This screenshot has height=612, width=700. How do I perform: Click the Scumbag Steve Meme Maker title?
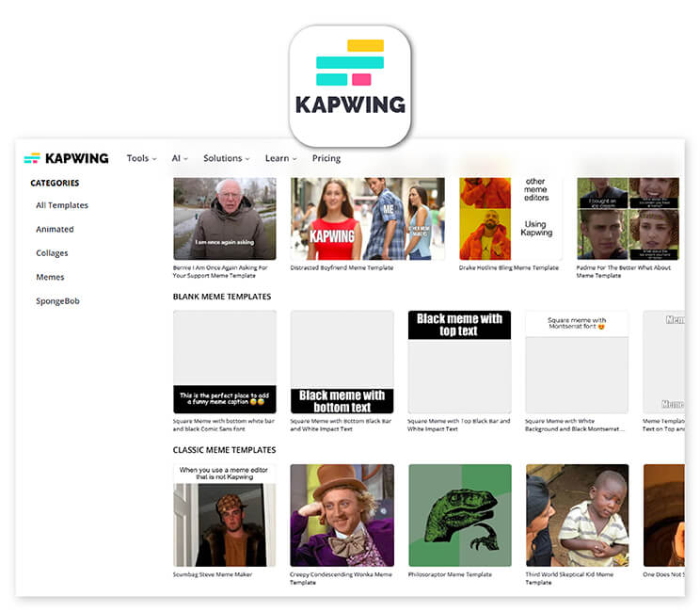(213, 574)
